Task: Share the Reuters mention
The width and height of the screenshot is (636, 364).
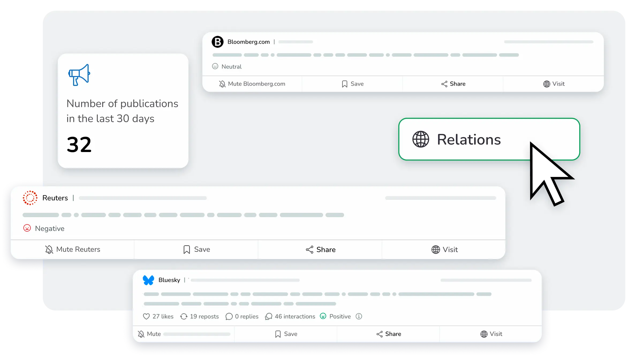Action: (320, 250)
